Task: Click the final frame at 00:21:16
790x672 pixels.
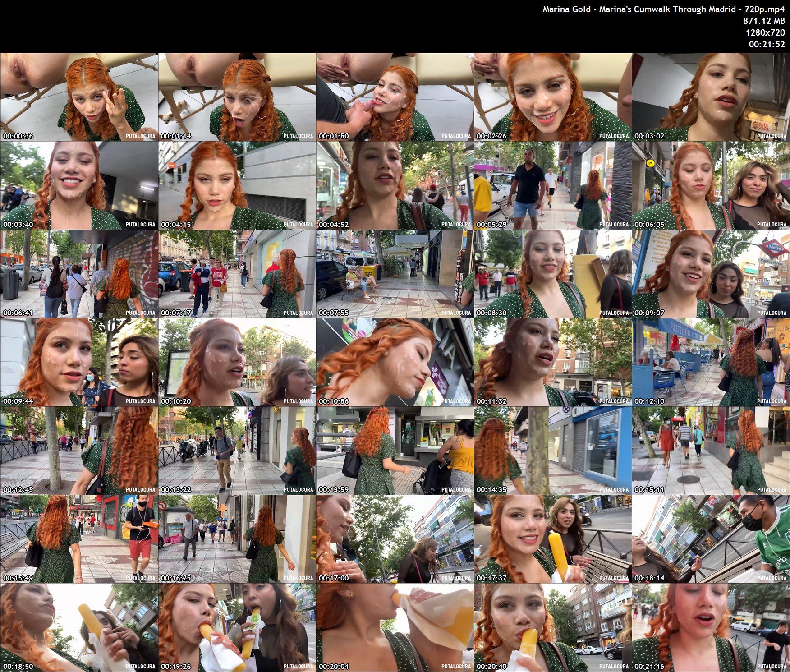Action: pyautogui.click(x=711, y=627)
